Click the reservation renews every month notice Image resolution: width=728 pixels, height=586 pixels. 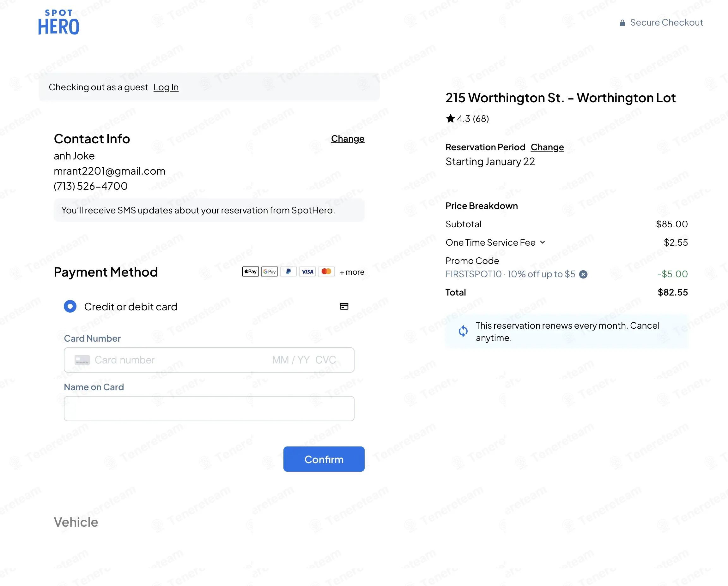567,332
